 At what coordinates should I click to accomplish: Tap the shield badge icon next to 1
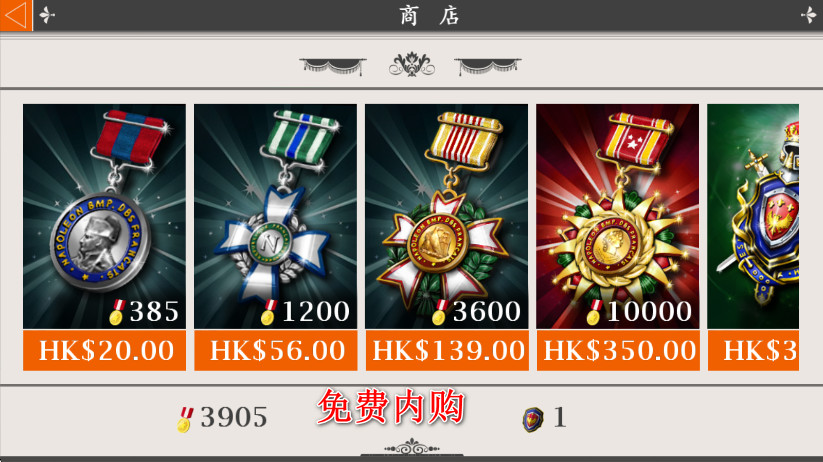[533, 419]
